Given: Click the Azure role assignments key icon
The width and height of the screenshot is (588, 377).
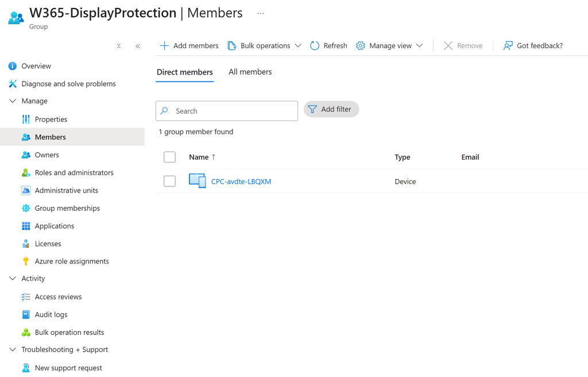Looking at the screenshot, I should 26,261.
